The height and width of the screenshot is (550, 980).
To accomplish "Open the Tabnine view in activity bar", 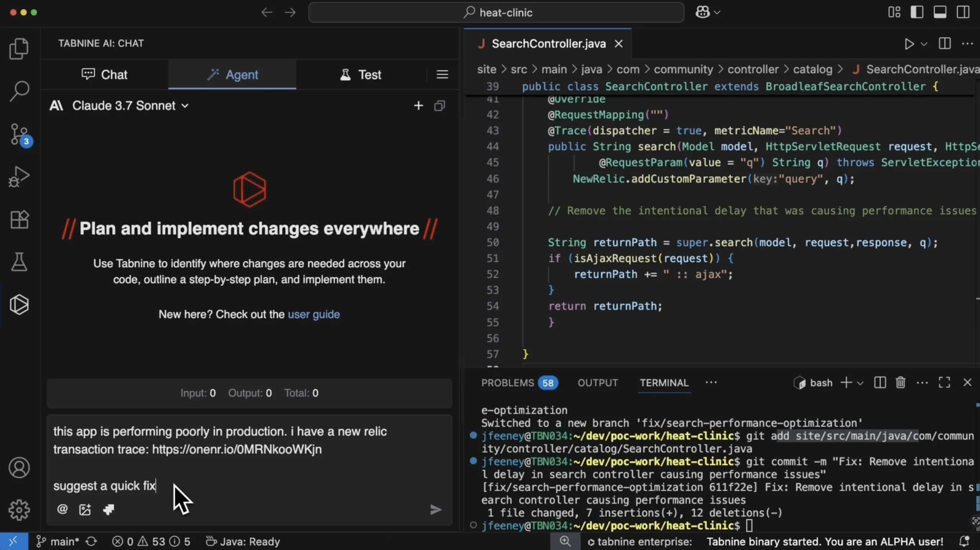I will point(19,304).
